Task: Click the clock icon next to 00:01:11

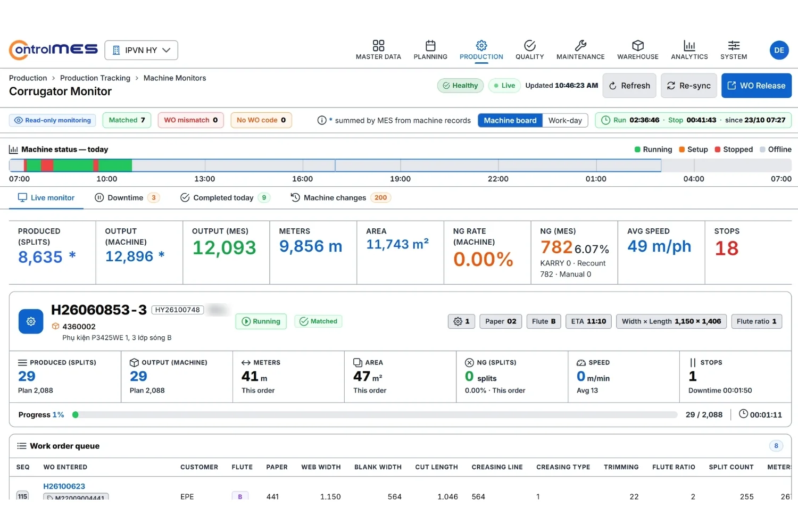Action: tap(743, 414)
